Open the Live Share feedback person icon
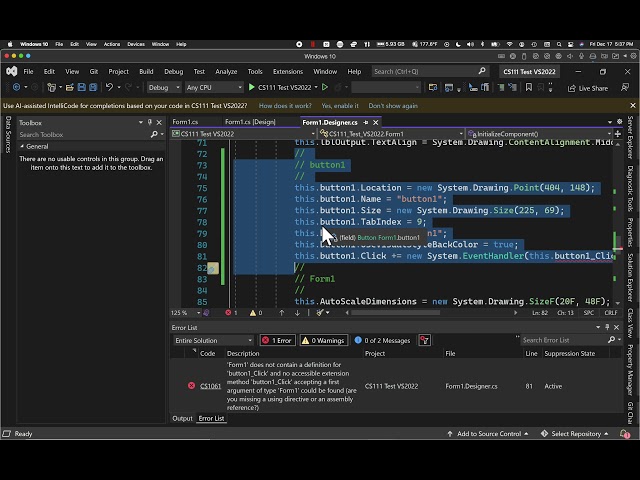Image resolution: width=640 pixels, height=480 pixels. [625, 88]
